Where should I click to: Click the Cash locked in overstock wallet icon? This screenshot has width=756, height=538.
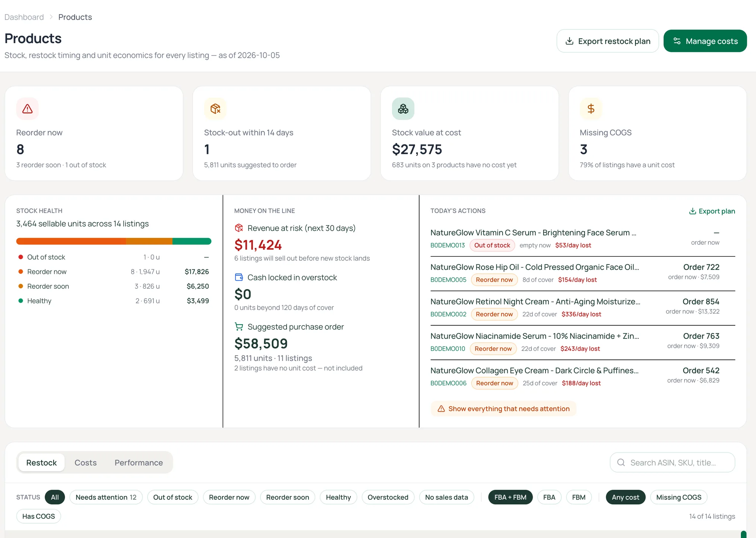pos(239,277)
